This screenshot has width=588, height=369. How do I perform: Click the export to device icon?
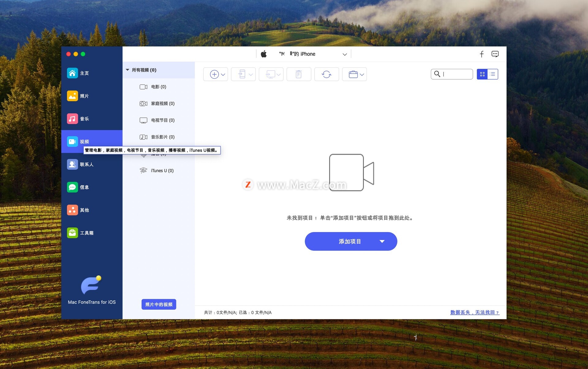click(x=242, y=74)
